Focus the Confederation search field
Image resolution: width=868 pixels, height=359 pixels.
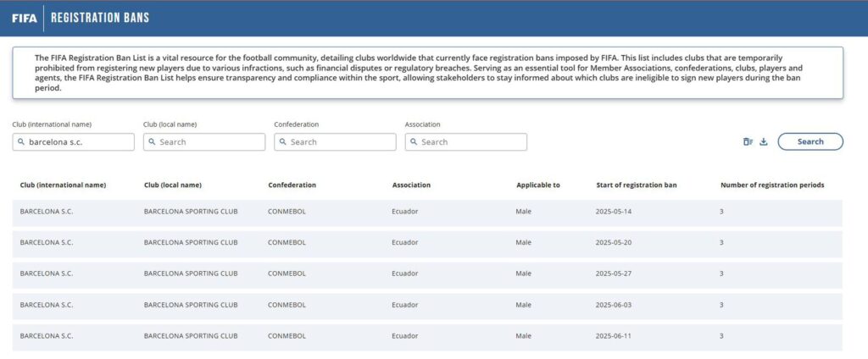tap(335, 141)
